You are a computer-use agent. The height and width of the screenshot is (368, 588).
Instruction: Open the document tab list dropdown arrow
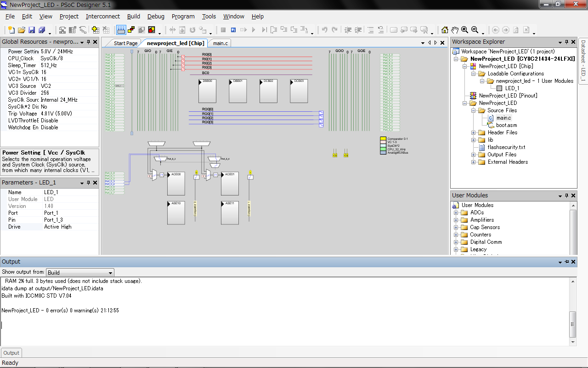pos(422,43)
